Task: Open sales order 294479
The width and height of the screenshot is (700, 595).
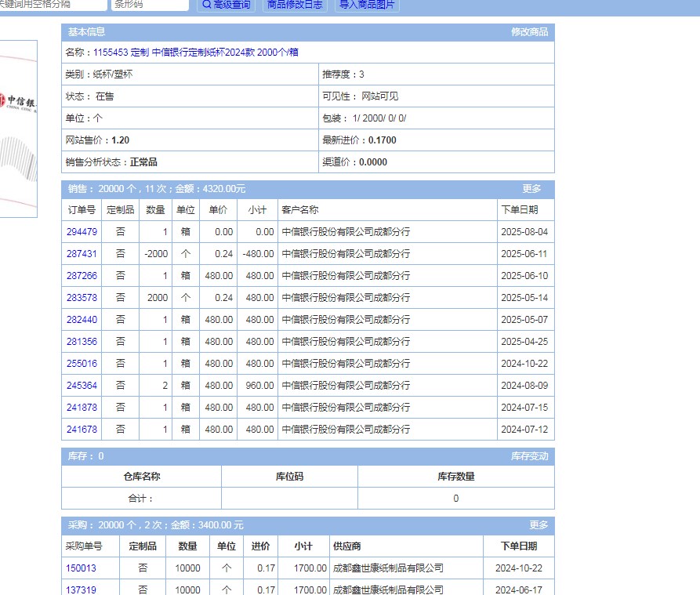Action: pos(82,232)
